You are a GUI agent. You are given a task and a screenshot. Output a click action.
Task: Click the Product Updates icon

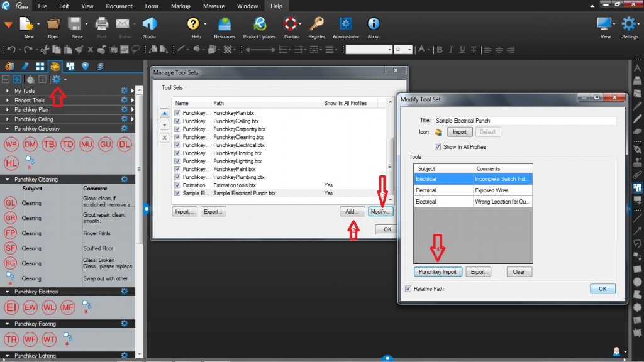click(x=258, y=25)
